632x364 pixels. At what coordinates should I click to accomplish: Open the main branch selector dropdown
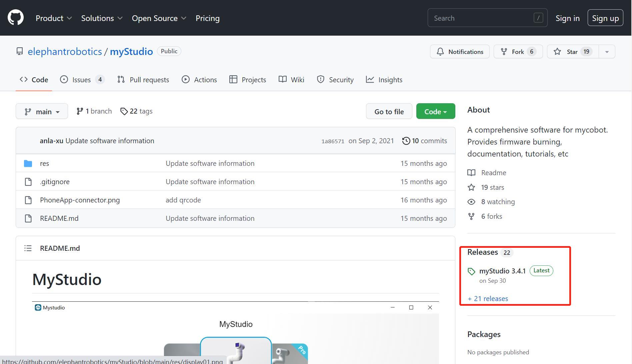(x=42, y=111)
